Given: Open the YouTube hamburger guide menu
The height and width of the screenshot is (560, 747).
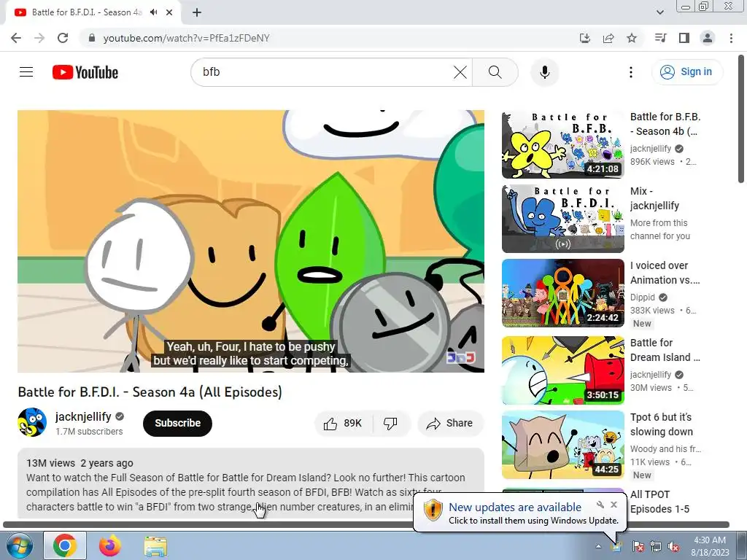Looking at the screenshot, I should pyautogui.click(x=26, y=72).
